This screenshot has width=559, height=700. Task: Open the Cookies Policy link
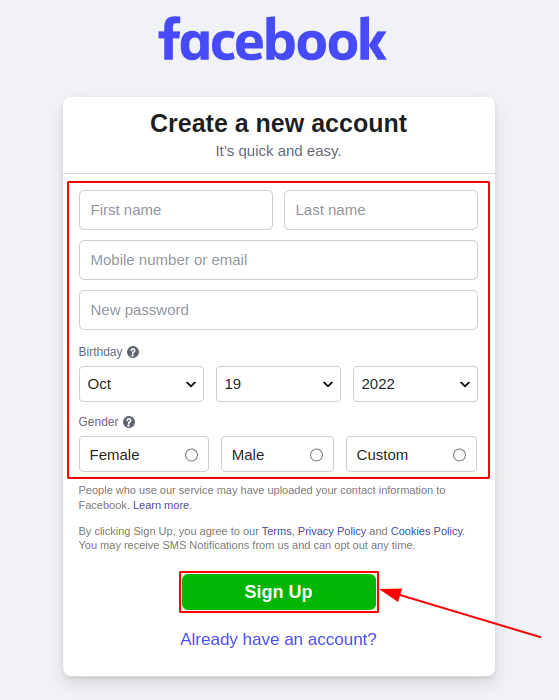tap(427, 531)
